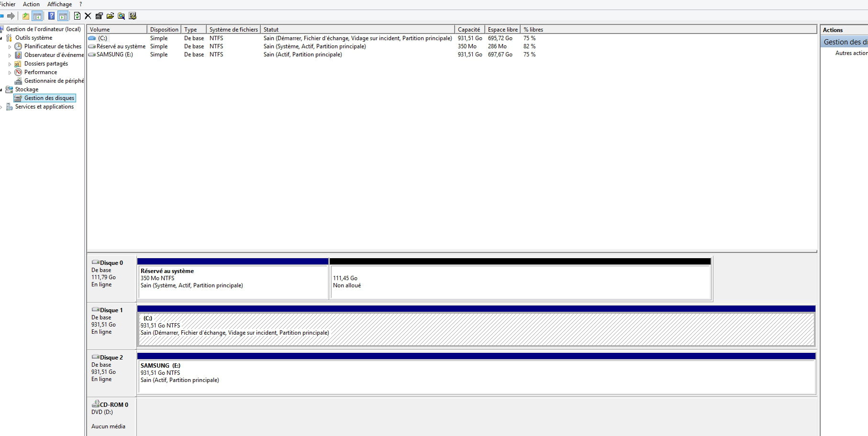This screenshot has width=868, height=436.
Task: Open Autres actions in the Actions pane
Action: [x=851, y=53]
